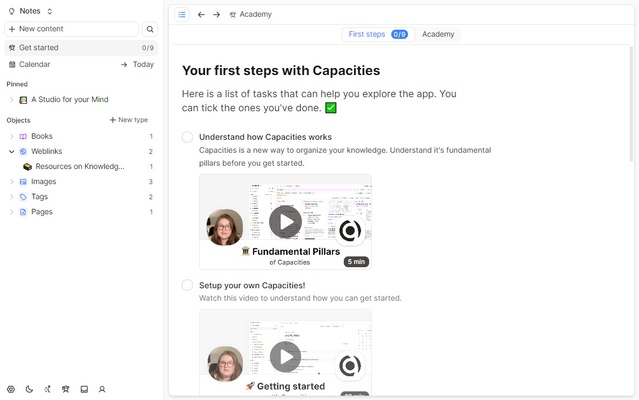639x400 pixels.
Task: Open settings gear in sidebar footer
Action: tap(11, 389)
